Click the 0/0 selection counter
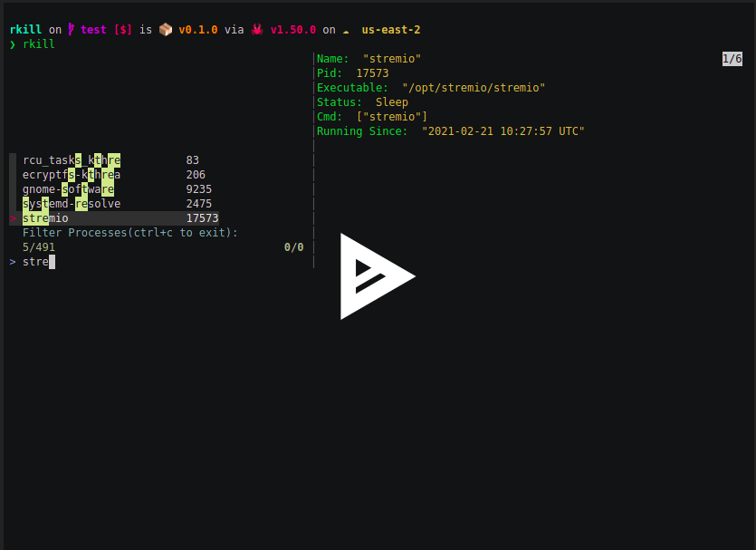This screenshot has width=756, height=550. 293,247
